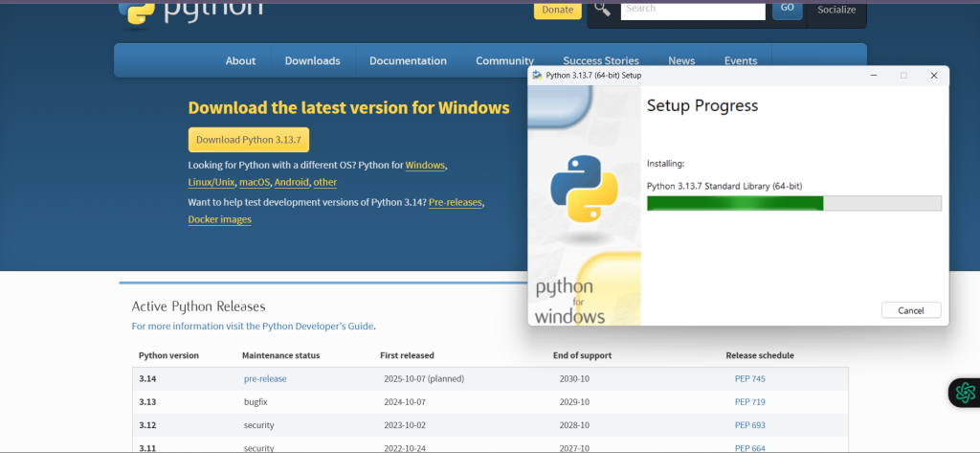Focus the Search input field

(693, 10)
